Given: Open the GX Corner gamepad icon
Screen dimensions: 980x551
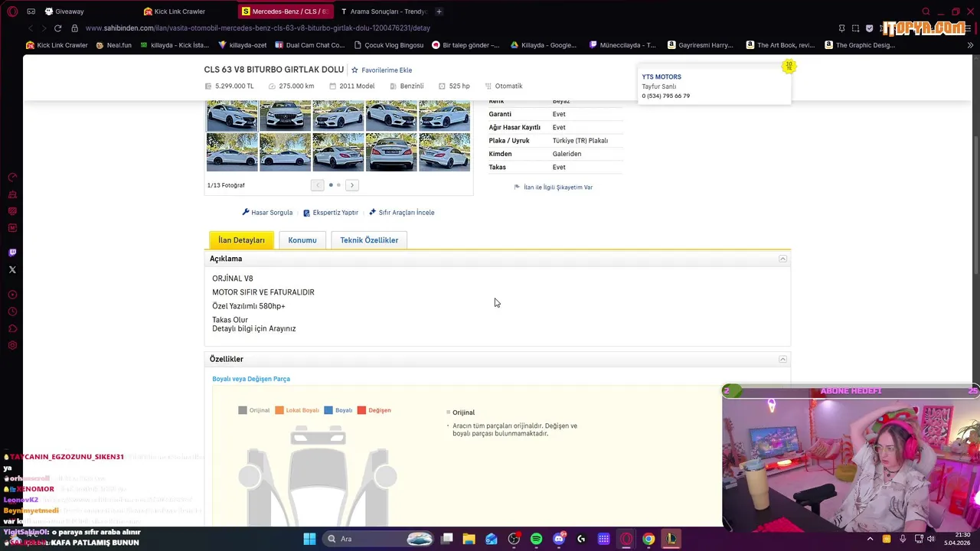Looking at the screenshot, I should click(x=31, y=11).
